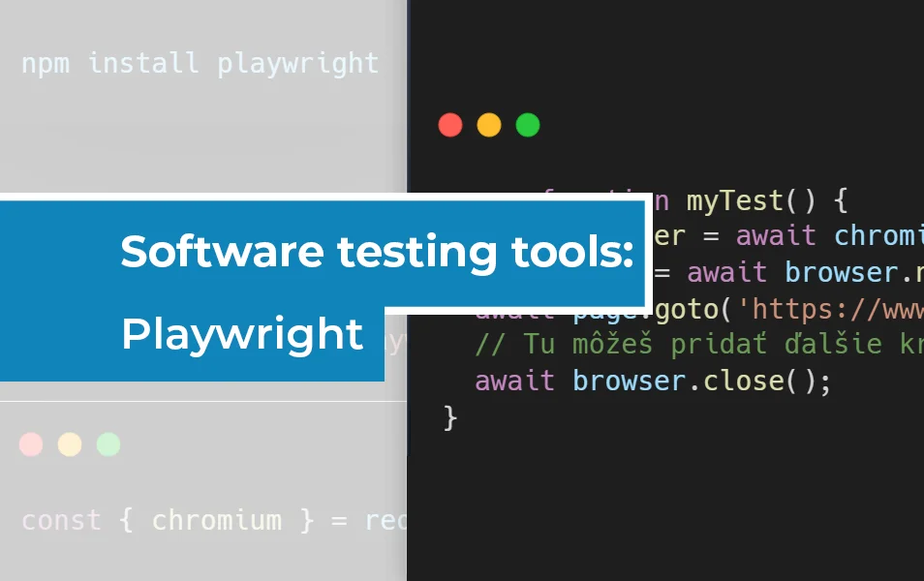Click the faded green dot in the lower-left window
The width and height of the screenshot is (924, 581).
[108, 444]
